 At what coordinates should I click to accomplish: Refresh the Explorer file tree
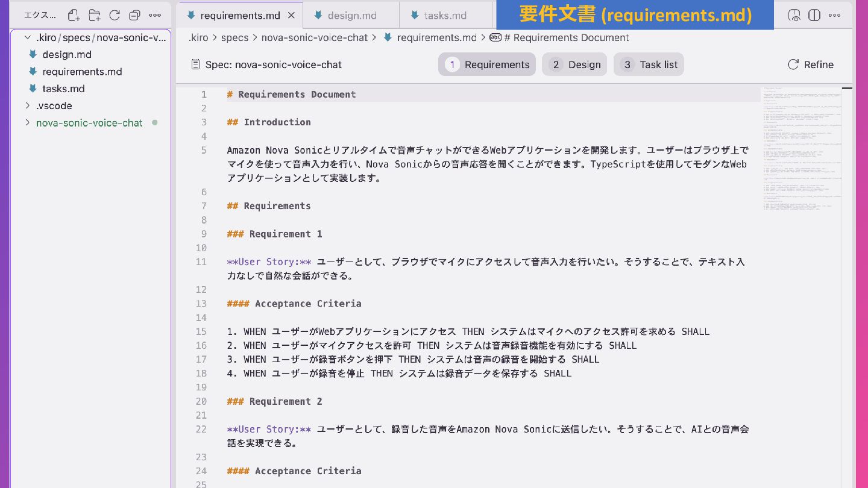tap(115, 15)
